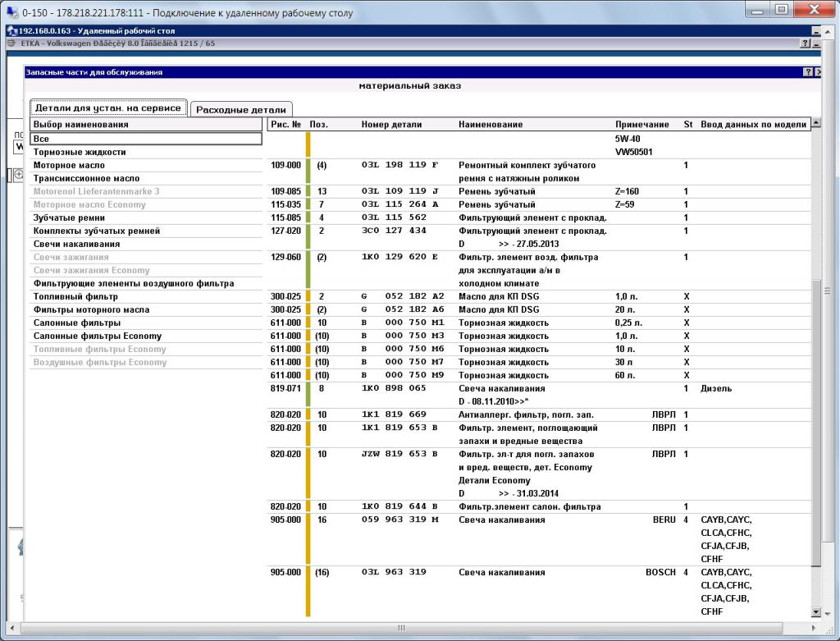This screenshot has height=641, width=840.
Task: Switch to the 'Расходные детали' tab
Action: click(x=241, y=109)
